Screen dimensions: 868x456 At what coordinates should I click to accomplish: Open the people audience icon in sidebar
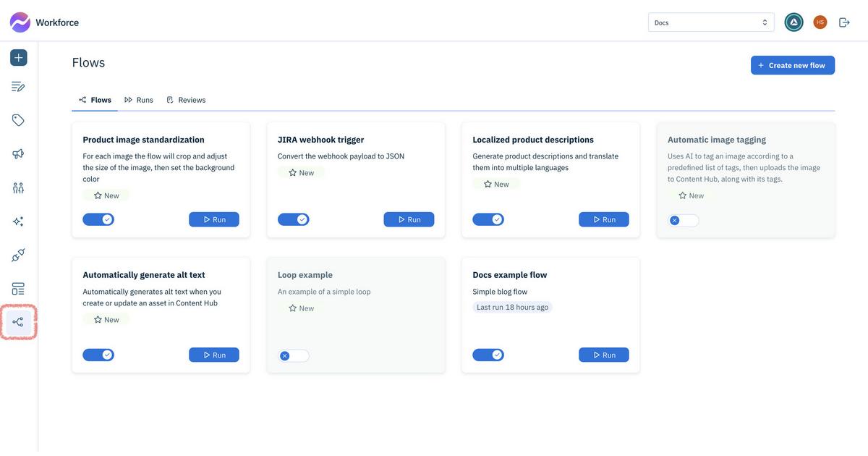pyautogui.click(x=19, y=187)
